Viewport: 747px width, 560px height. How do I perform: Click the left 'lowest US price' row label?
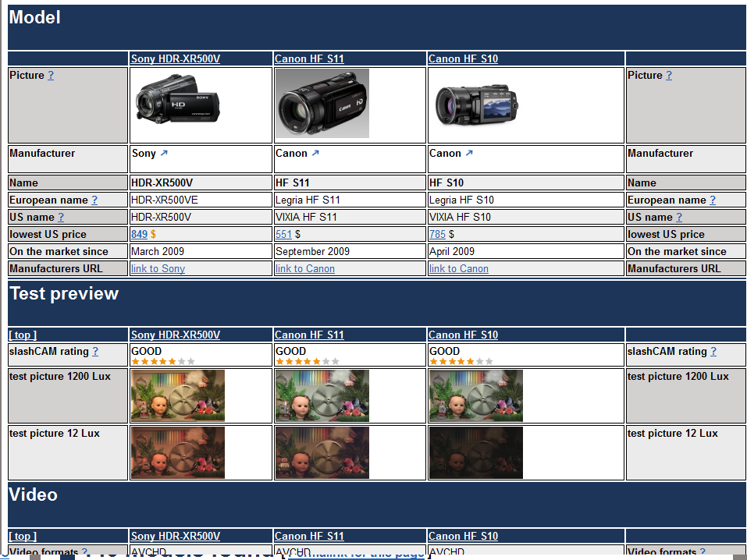pyautogui.click(x=48, y=234)
